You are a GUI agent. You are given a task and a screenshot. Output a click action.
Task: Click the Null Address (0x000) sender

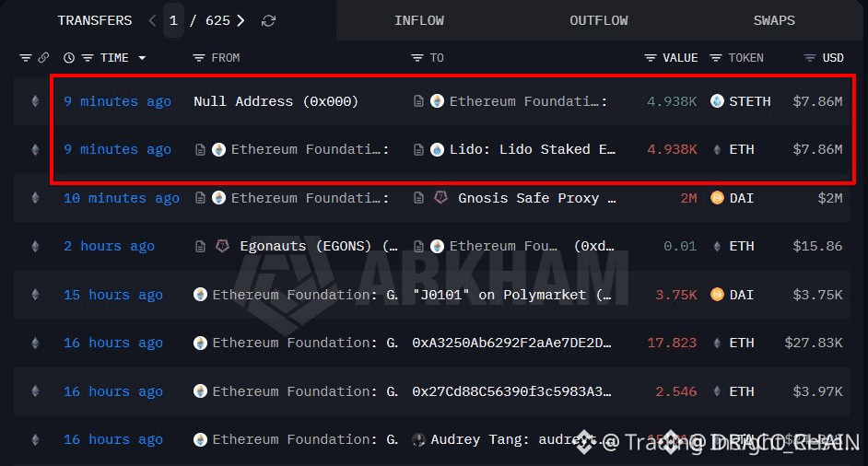tap(276, 101)
